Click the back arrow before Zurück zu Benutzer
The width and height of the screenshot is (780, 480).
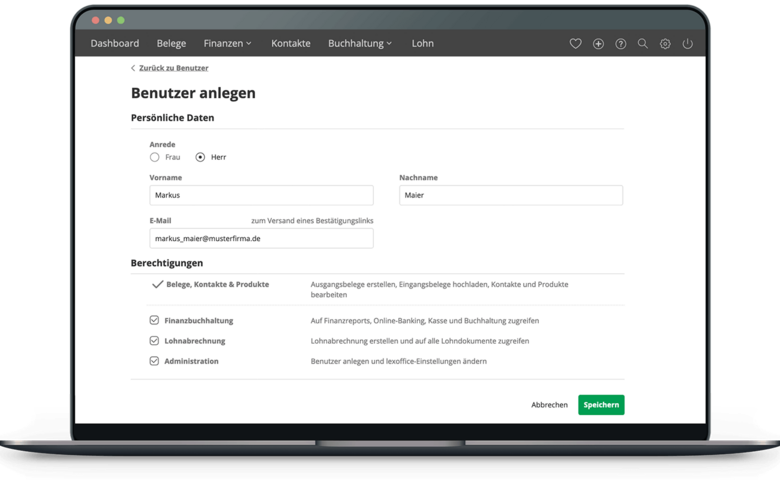coord(133,68)
